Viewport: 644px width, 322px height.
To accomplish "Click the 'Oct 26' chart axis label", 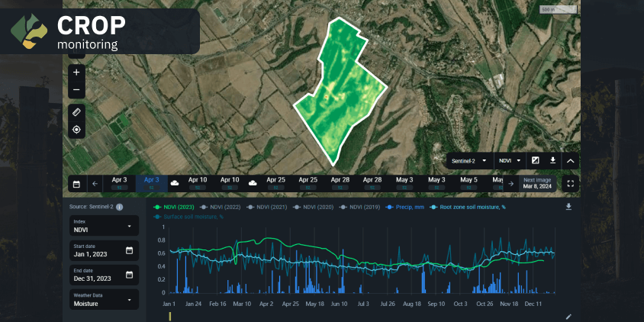I will click(485, 304).
